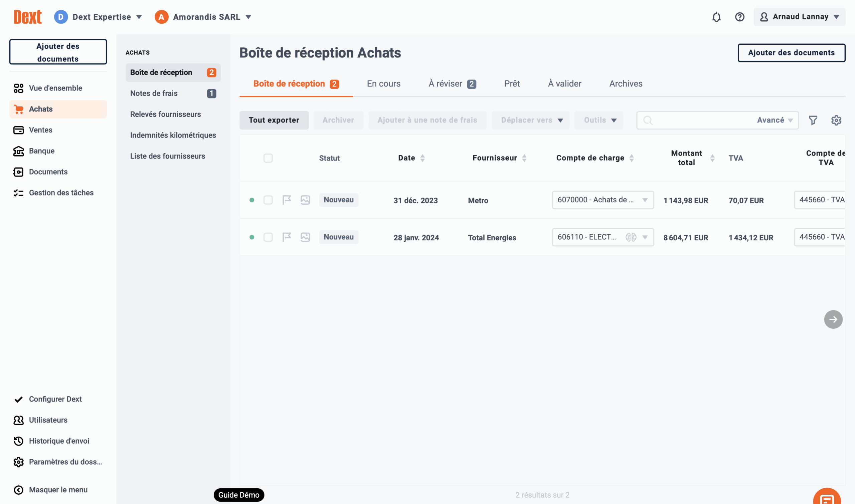Toggle the select-all header checkbox
Image resolution: width=855 pixels, height=504 pixels.
(268, 158)
